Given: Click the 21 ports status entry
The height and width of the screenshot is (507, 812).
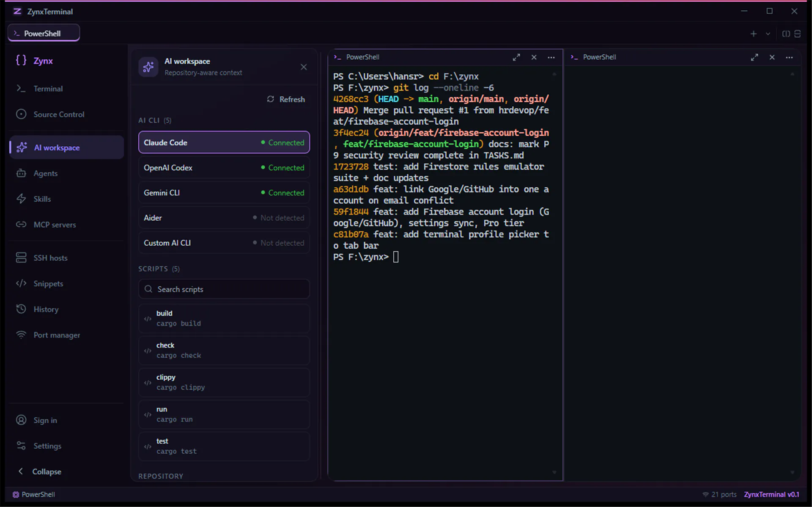Looking at the screenshot, I should point(720,494).
